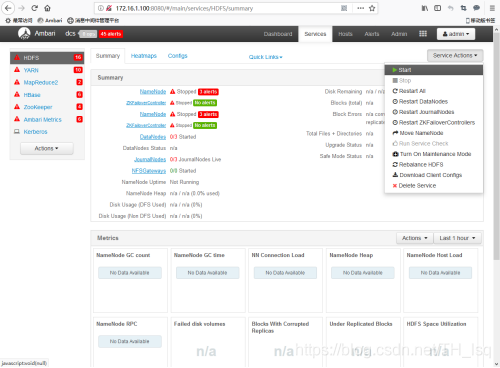Open the Kerberos service in the sidebar
The image size is (500, 368).
35,132
